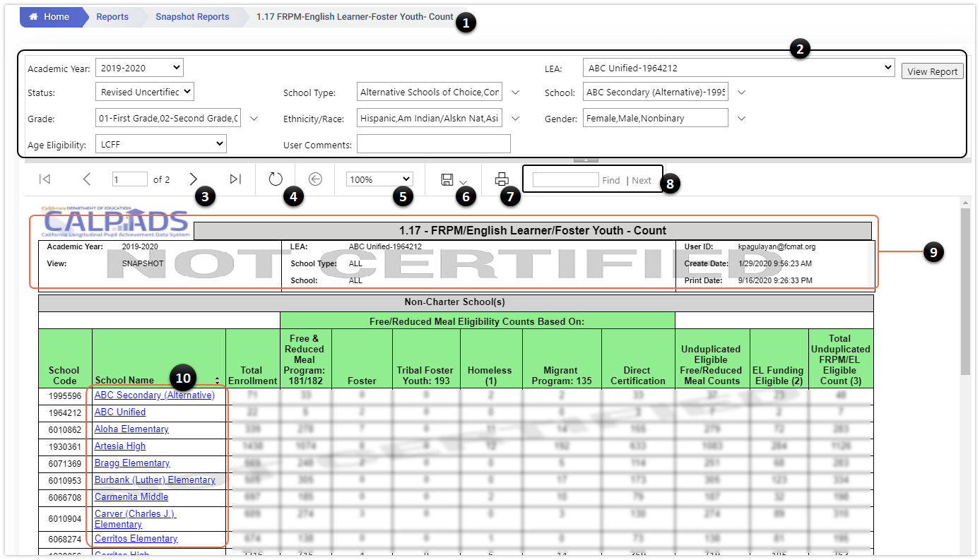Viewport: 980px width, 560px height.
Task: Open the Age Eligibility dropdown
Action: pos(160,144)
